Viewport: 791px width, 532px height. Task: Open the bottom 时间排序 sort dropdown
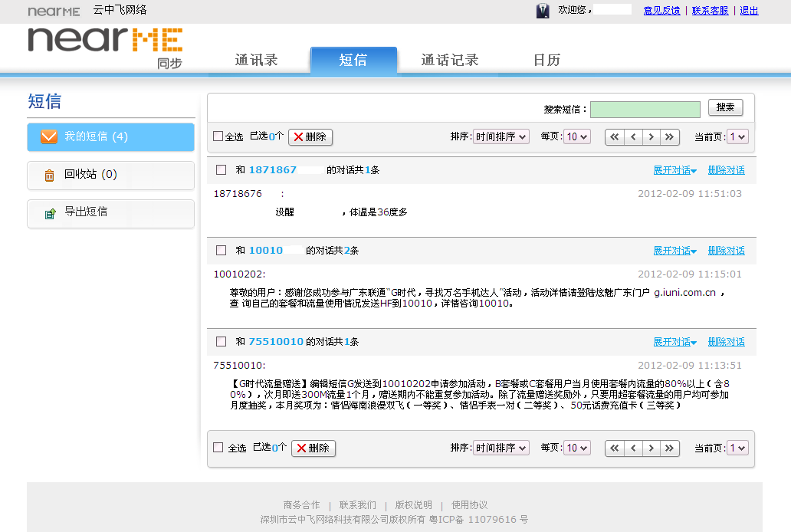tap(501, 448)
